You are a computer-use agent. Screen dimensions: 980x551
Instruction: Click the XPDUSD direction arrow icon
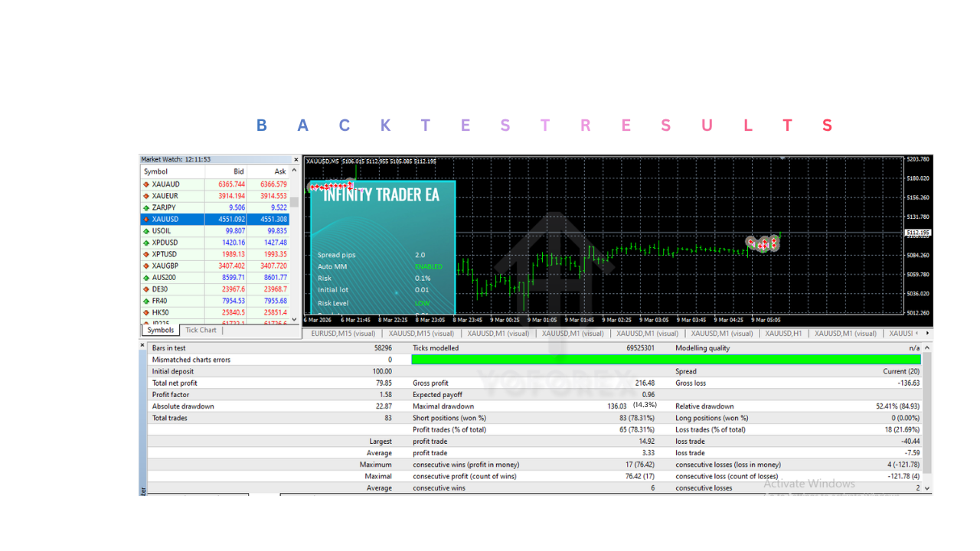pyautogui.click(x=146, y=243)
